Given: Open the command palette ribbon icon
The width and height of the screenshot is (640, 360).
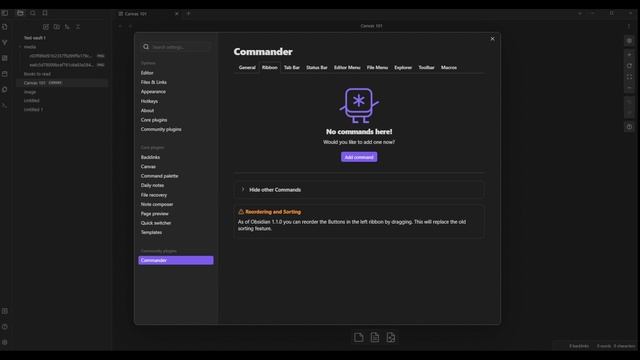Looking at the screenshot, I should [x=4, y=105].
